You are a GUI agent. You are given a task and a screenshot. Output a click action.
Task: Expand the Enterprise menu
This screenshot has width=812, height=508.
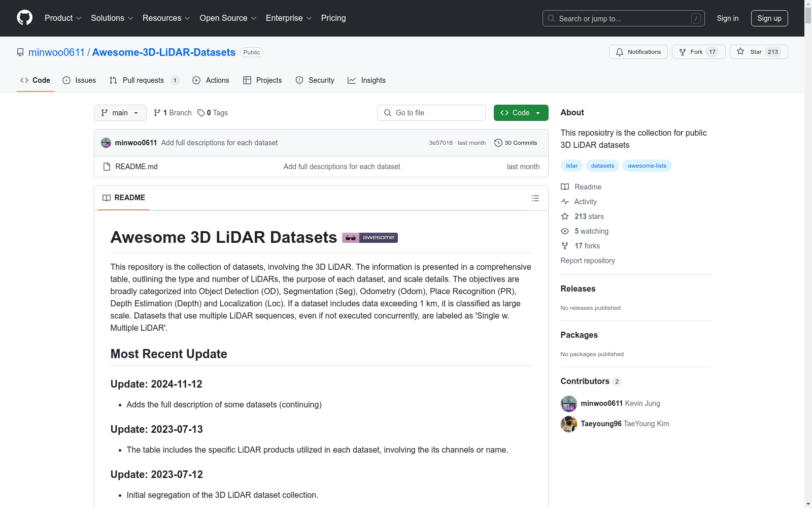click(289, 18)
